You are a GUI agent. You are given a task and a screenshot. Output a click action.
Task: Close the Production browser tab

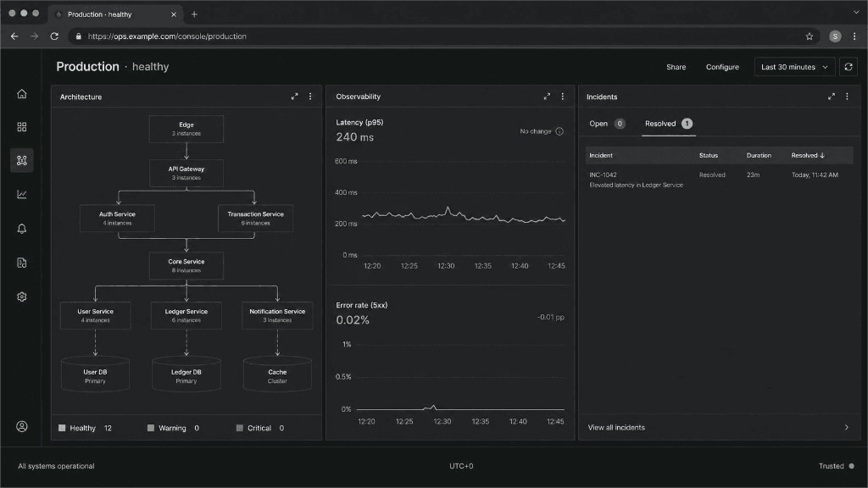174,14
